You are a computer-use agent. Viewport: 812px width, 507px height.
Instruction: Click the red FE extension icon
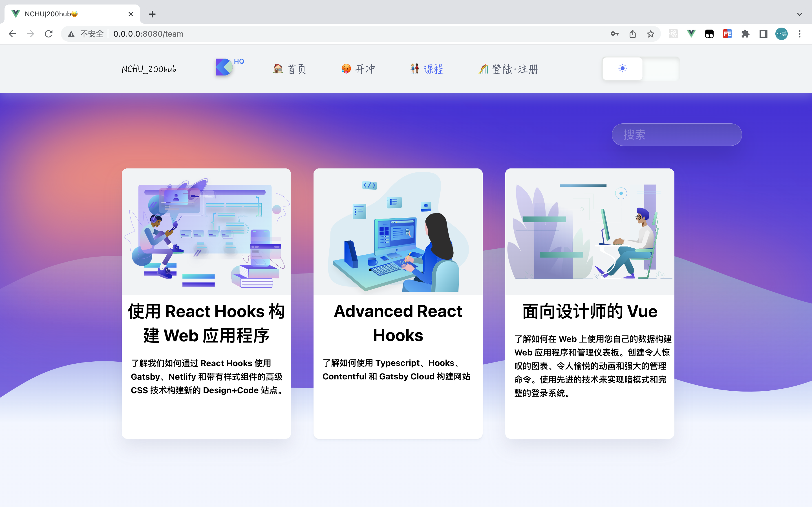[727, 34]
